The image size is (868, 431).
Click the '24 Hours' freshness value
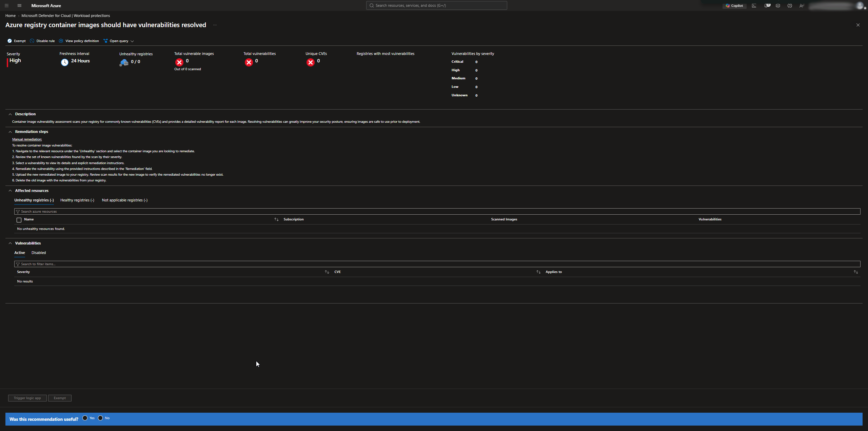[x=80, y=61]
